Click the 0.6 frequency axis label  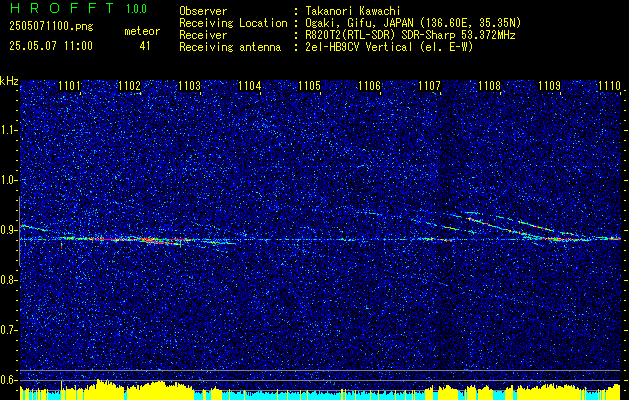8,380
